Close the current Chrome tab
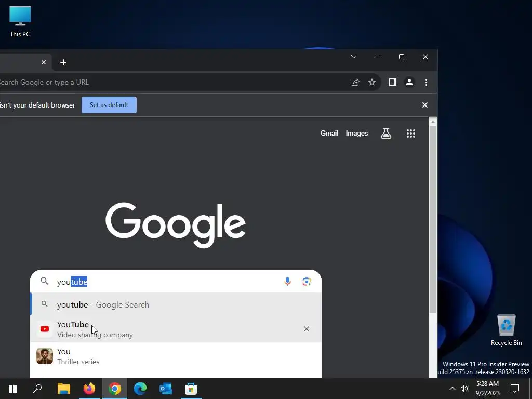 point(44,62)
